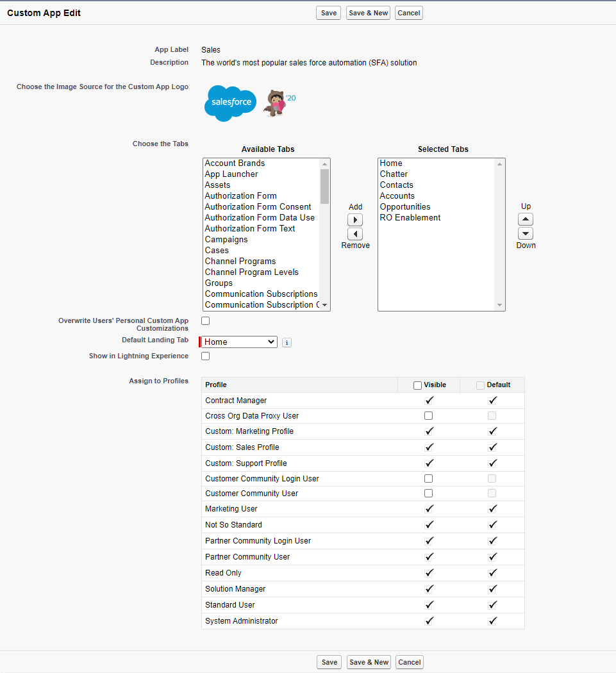Select Account Brands in Available Tabs

point(261,163)
